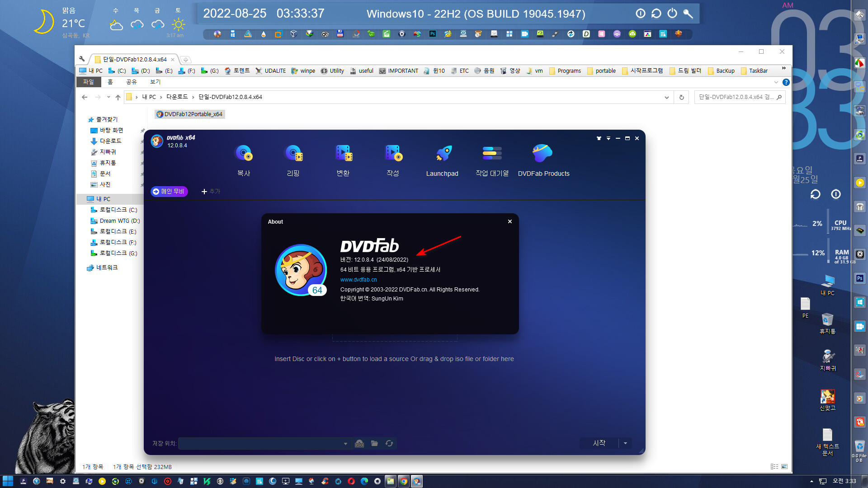
Task: Show hidden system tray icons
Action: click(811, 481)
